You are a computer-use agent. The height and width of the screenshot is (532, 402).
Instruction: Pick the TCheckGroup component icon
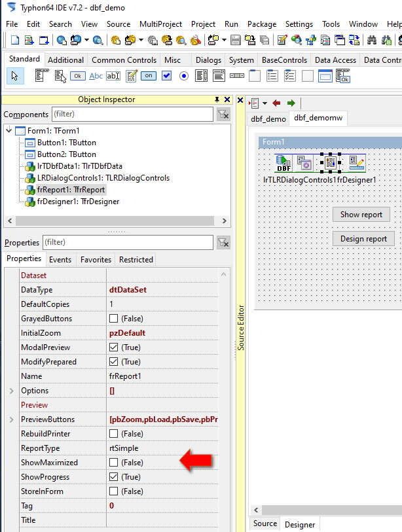289,76
